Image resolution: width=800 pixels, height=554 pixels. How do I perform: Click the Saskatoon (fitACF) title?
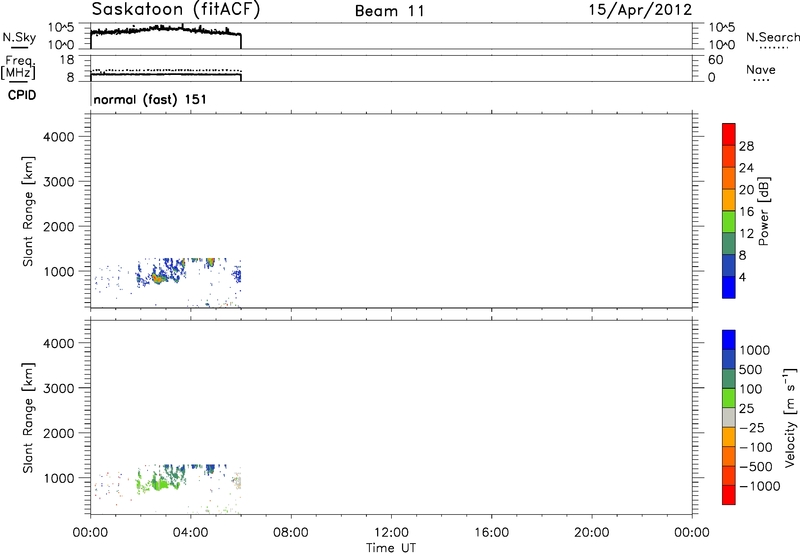click(176, 10)
